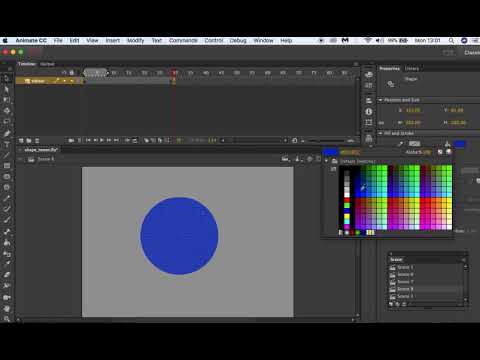Select the Eraser tool
Viewport: 480px width, 360px height.
(x=6, y=275)
